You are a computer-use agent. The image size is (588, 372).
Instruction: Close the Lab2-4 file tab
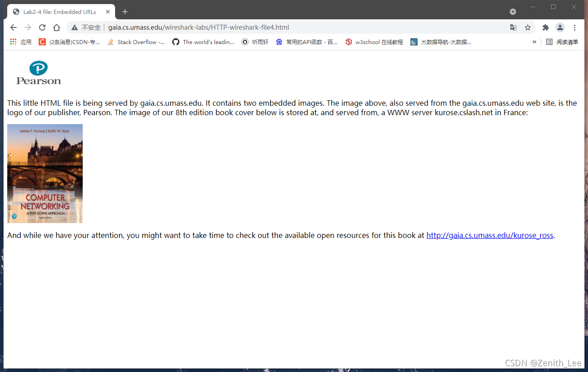coord(108,12)
